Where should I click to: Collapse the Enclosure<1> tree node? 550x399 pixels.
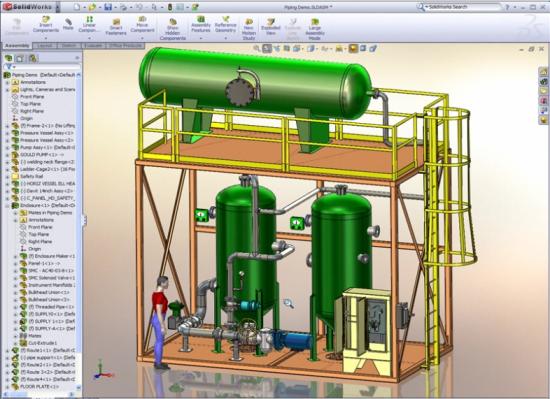click(x=7, y=205)
